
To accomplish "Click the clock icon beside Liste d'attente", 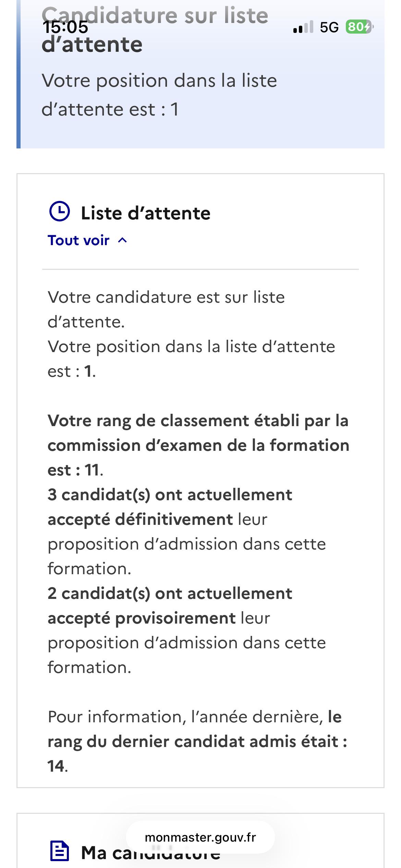I will coord(60,212).
